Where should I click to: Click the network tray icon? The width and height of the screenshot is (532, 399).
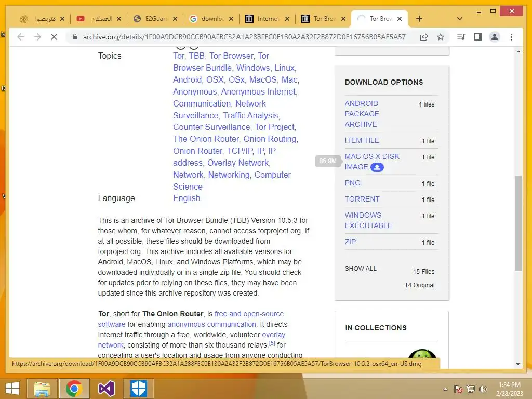click(471, 389)
